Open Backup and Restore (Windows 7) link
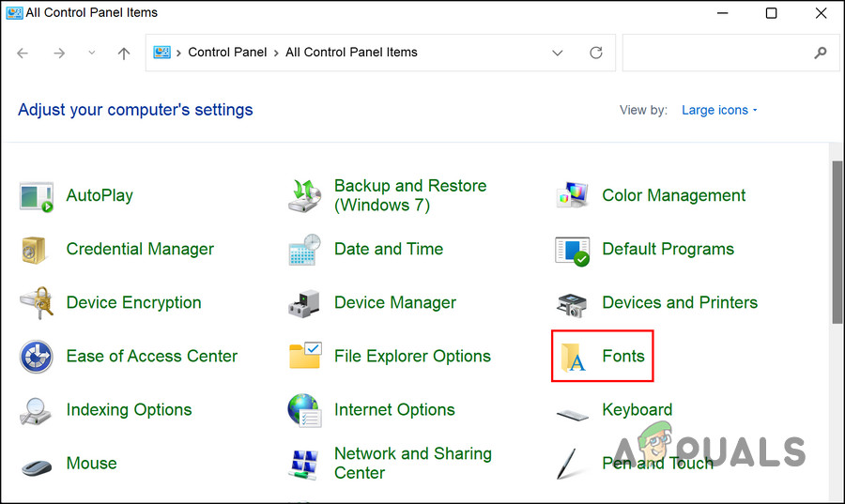845x504 pixels. pos(410,195)
